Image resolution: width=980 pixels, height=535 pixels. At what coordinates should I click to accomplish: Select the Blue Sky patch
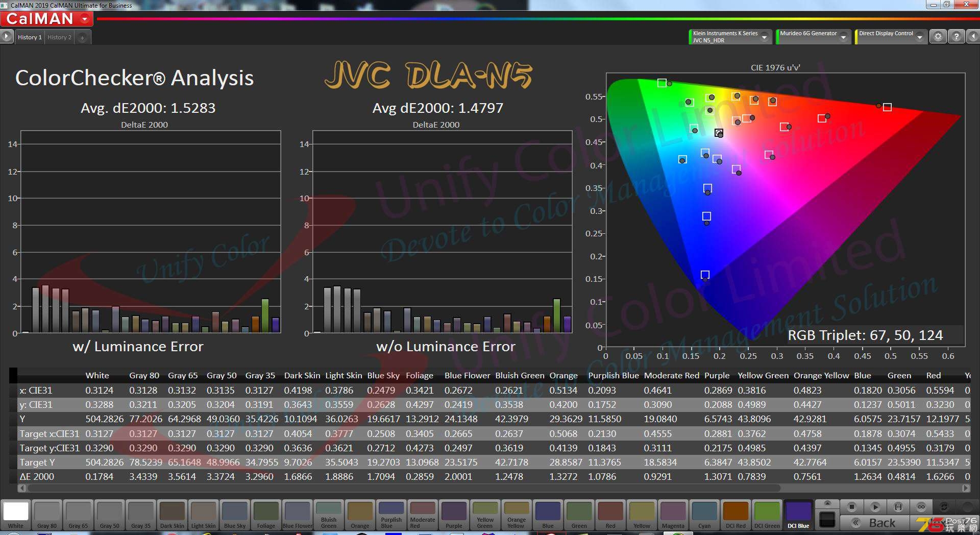coord(235,515)
